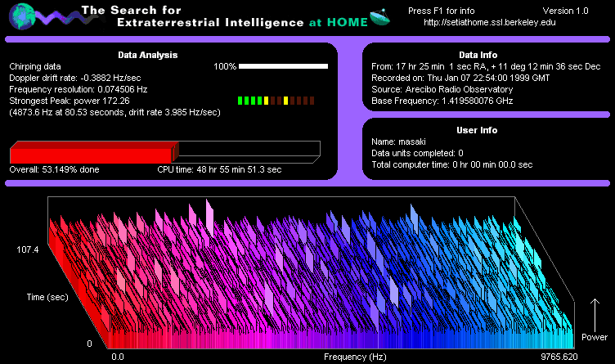This screenshot has height=364, width=615.
Task: Click the 'Time (sec)' axis label
Action: [47, 297]
